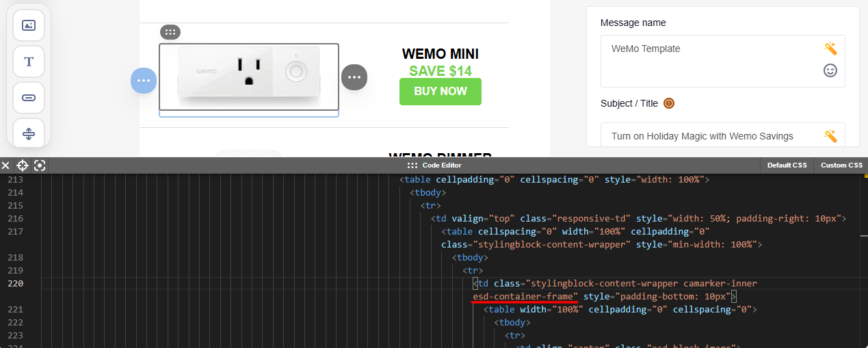Screen dimensions: 868x348
Task: Select the Button block tool in left sidebar
Action: coord(29,98)
